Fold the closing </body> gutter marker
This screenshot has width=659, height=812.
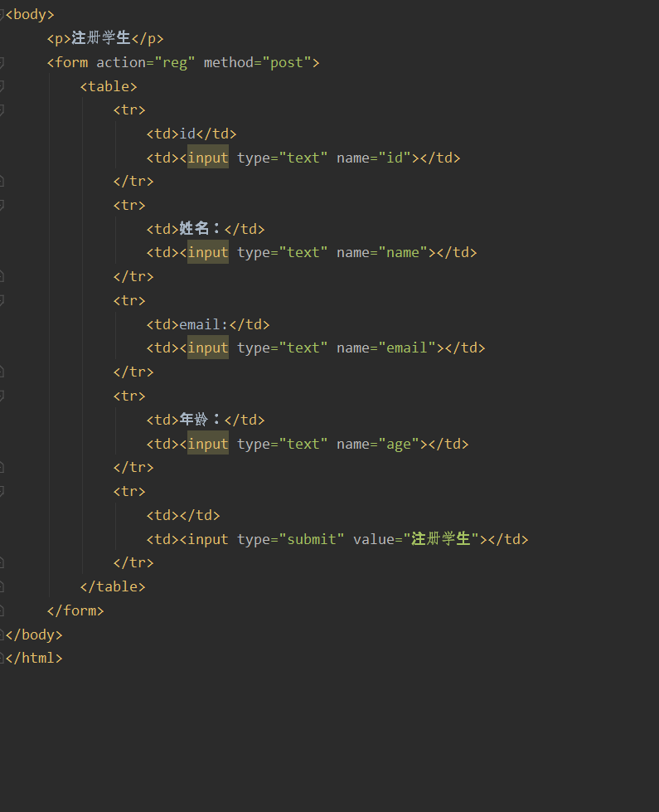pyautogui.click(x=2, y=635)
